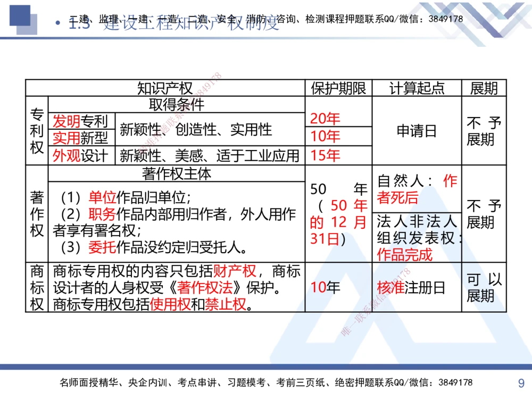The width and height of the screenshot is (532, 399).
Task: Click the 申请日 cell
Action: click(417, 130)
